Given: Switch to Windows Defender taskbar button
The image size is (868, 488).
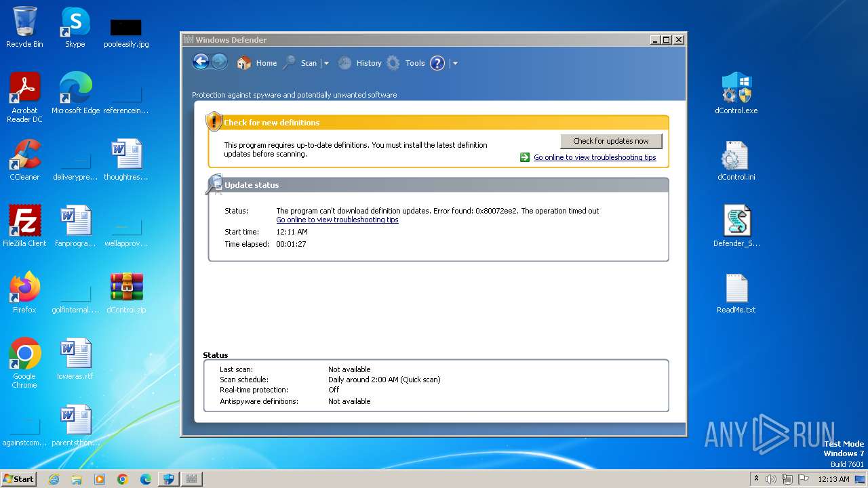Looking at the screenshot, I should 191,479.
